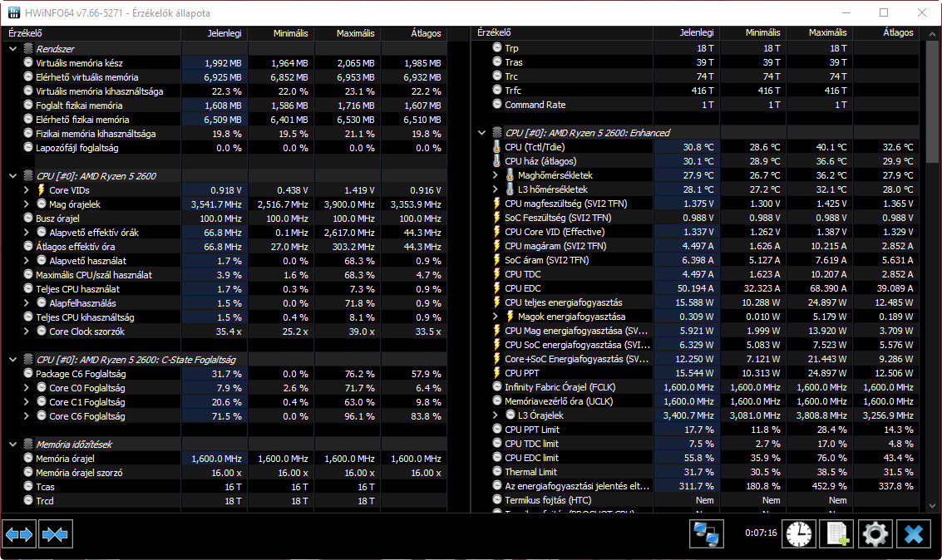Click the shrink-layout arrows button
942x560 pixels.
point(55,533)
